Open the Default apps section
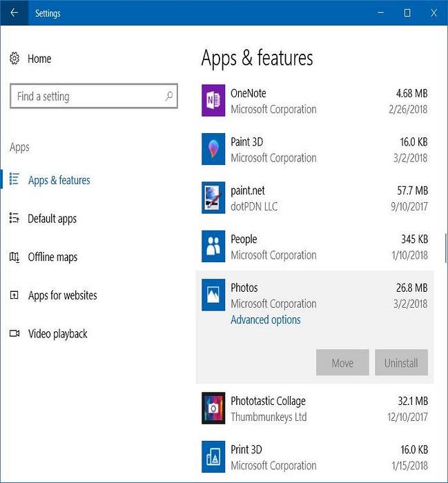 (x=52, y=219)
